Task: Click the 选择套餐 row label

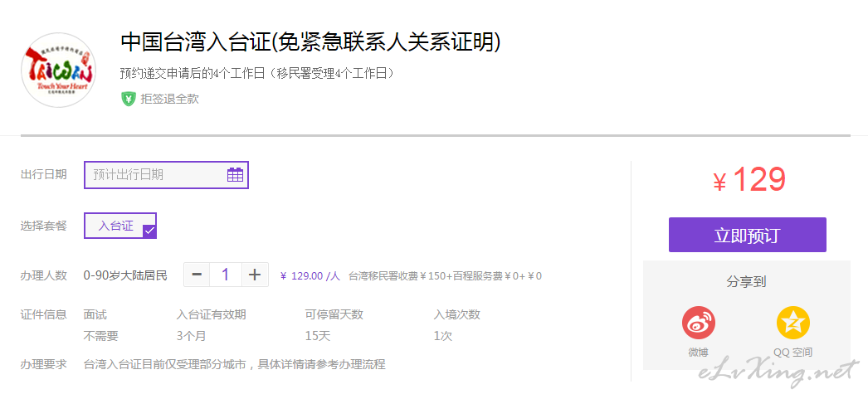Action: click(44, 226)
